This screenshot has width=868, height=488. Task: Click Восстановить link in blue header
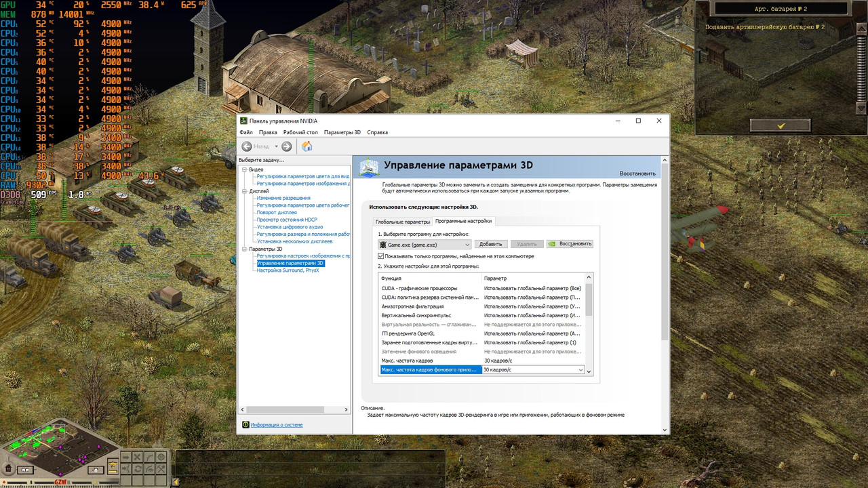[637, 174]
